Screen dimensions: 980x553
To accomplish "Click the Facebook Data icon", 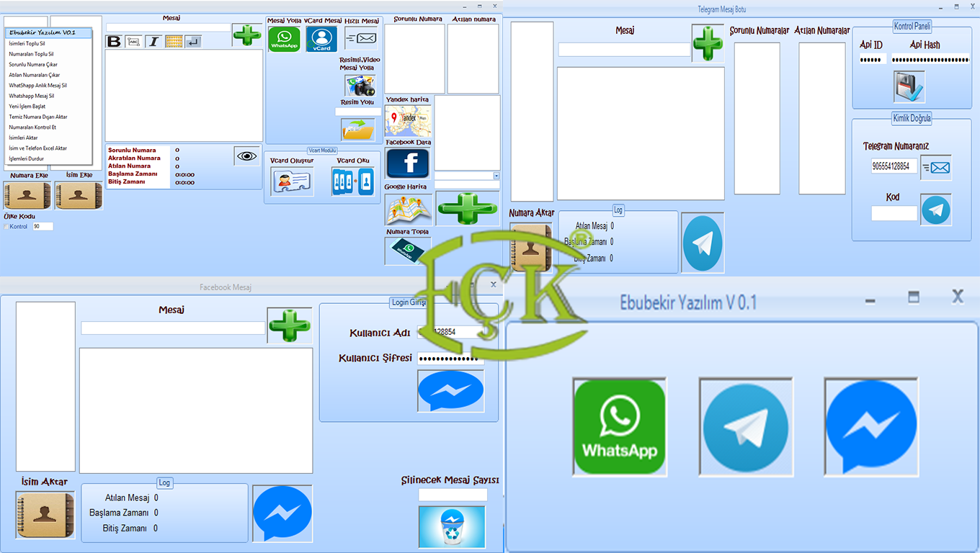I will [x=408, y=163].
